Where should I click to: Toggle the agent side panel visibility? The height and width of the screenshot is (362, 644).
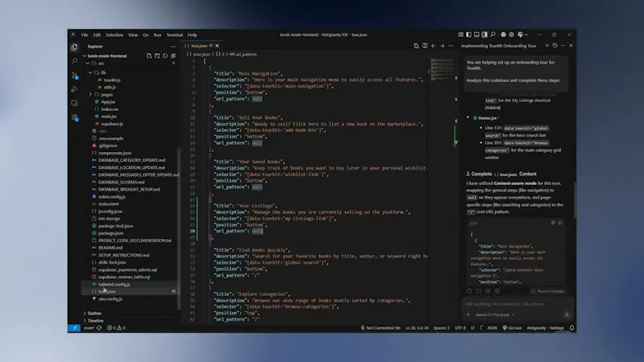pyautogui.click(x=485, y=35)
